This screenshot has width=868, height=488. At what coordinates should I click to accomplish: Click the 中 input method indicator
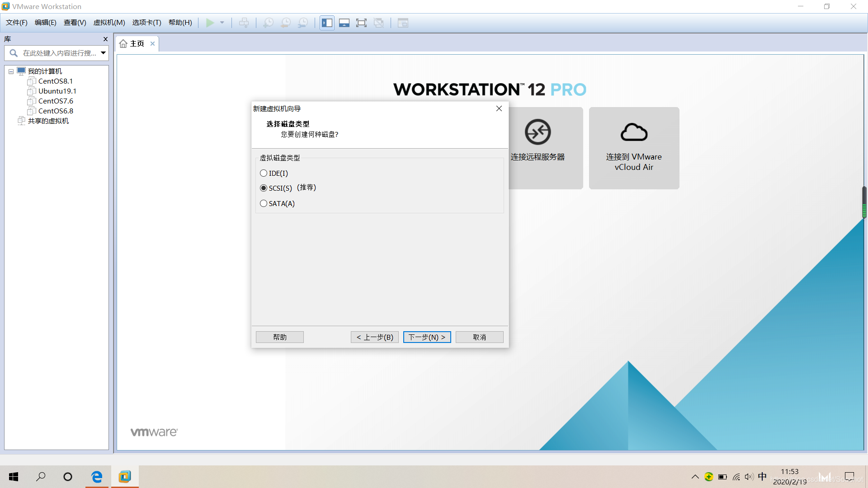762,477
